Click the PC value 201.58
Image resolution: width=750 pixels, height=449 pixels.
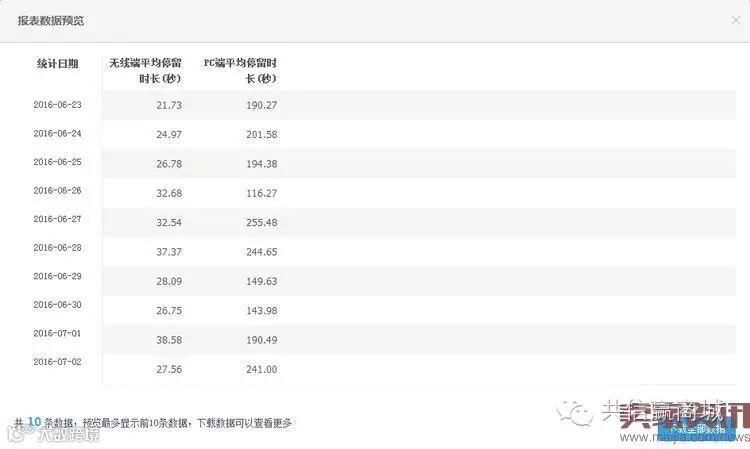pyautogui.click(x=262, y=135)
